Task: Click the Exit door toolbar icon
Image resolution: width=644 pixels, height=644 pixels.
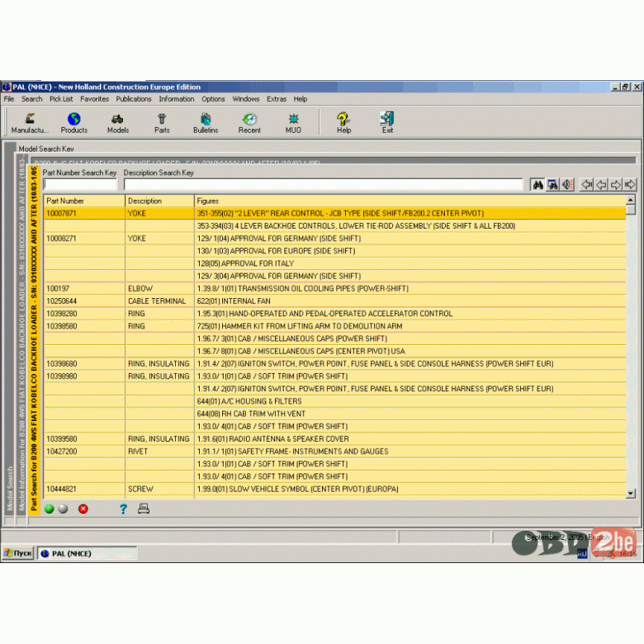Action: click(387, 123)
